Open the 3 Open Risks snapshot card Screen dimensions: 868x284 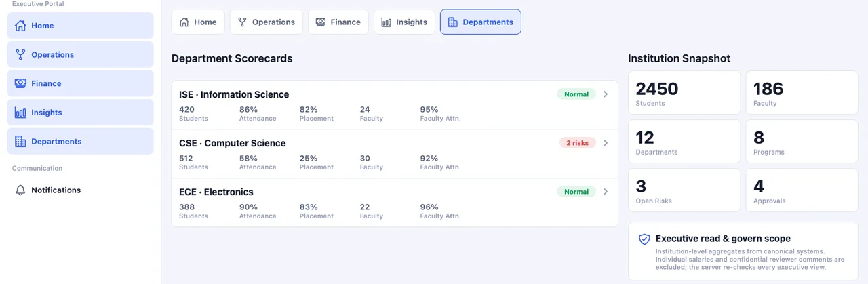coord(684,190)
